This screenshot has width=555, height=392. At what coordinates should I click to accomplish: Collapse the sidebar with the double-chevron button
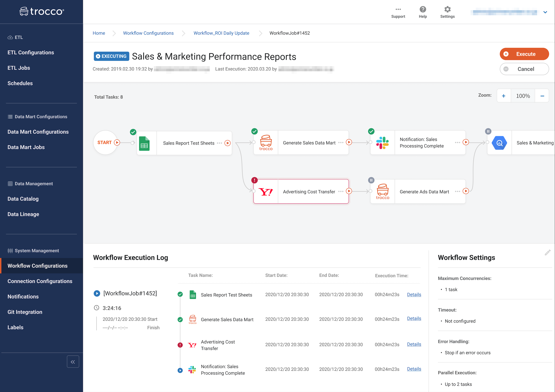pos(73,362)
